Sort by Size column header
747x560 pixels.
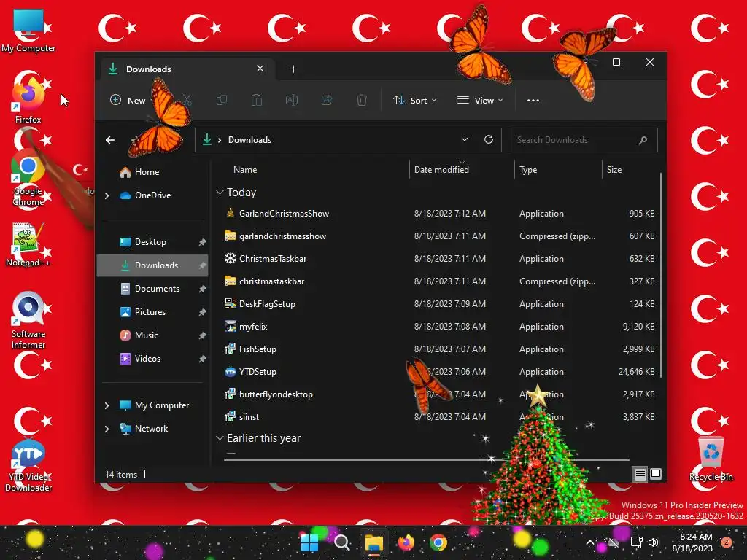614,170
